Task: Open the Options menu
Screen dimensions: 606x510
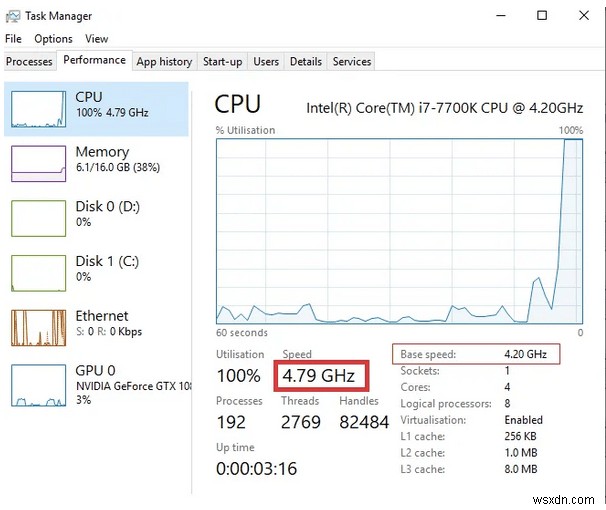Action: tap(53, 39)
